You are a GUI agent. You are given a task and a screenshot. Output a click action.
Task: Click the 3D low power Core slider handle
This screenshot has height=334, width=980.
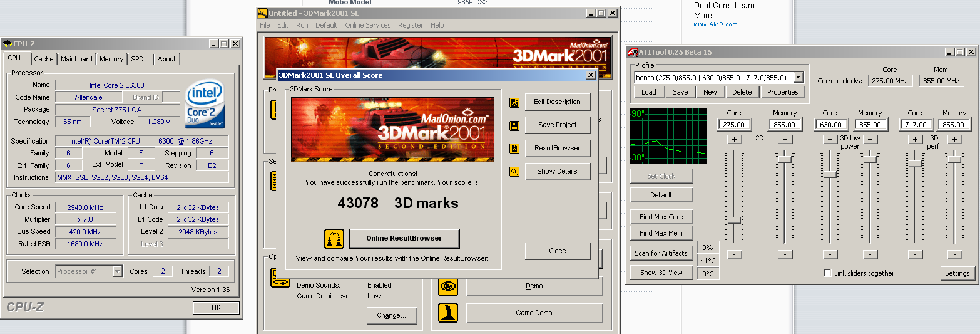click(830, 174)
